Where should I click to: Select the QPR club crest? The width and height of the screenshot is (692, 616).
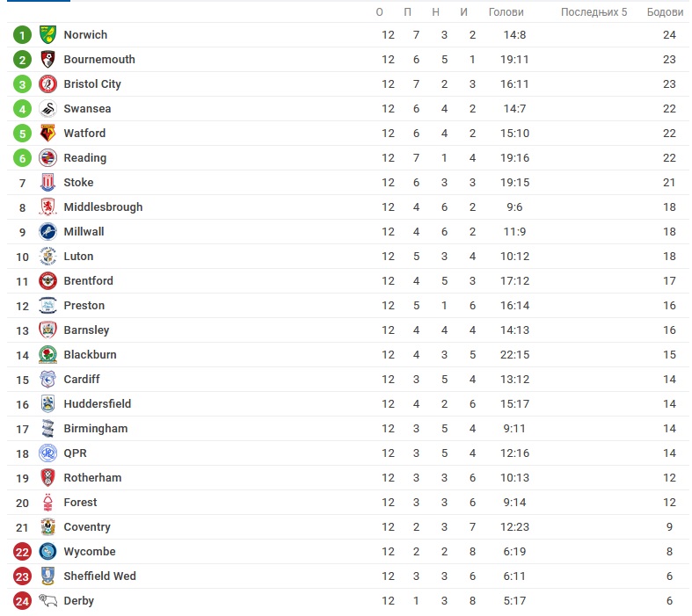pyautogui.click(x=47, y=453)
